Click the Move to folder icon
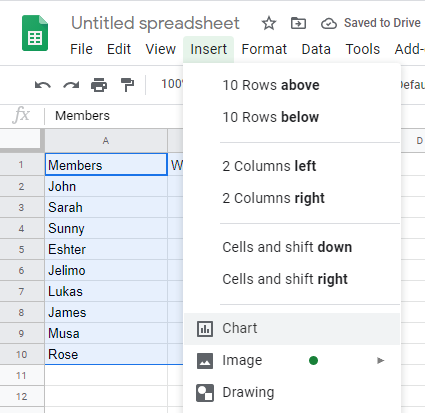 [x=298, y=23]
